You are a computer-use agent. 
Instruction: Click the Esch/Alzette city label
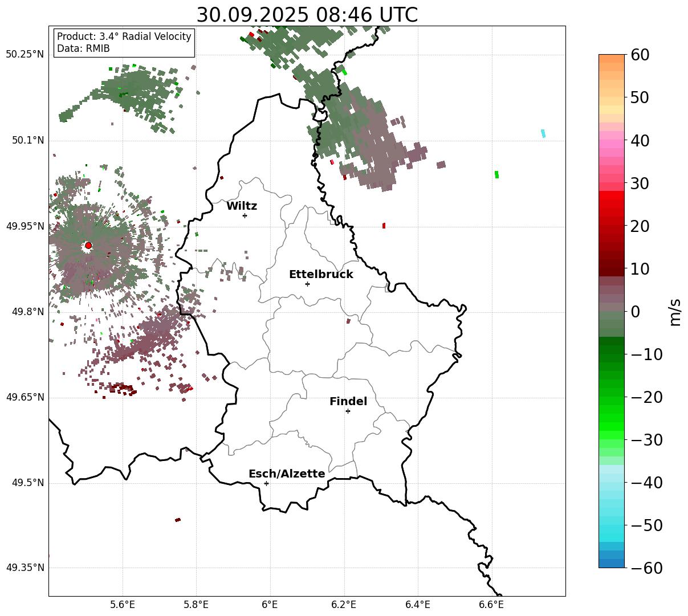(287, 474)
